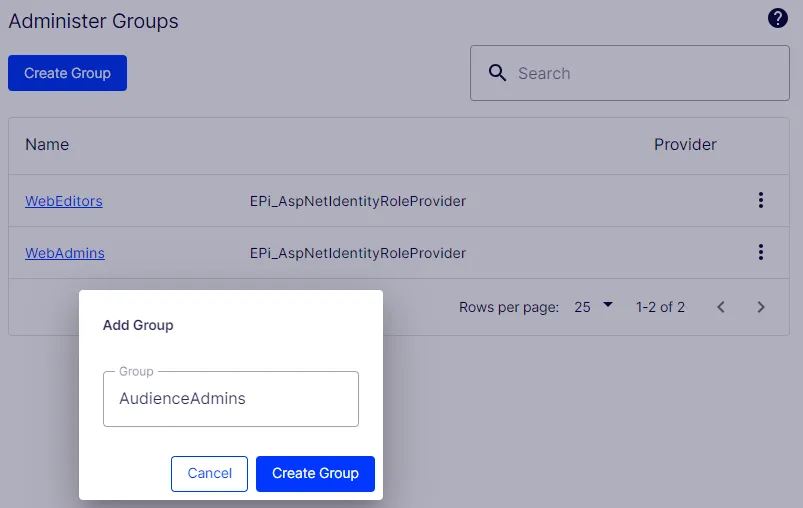Click the Add Group dialog title
The width and height of the screenshot is (803, 508).
pos(138,325)
